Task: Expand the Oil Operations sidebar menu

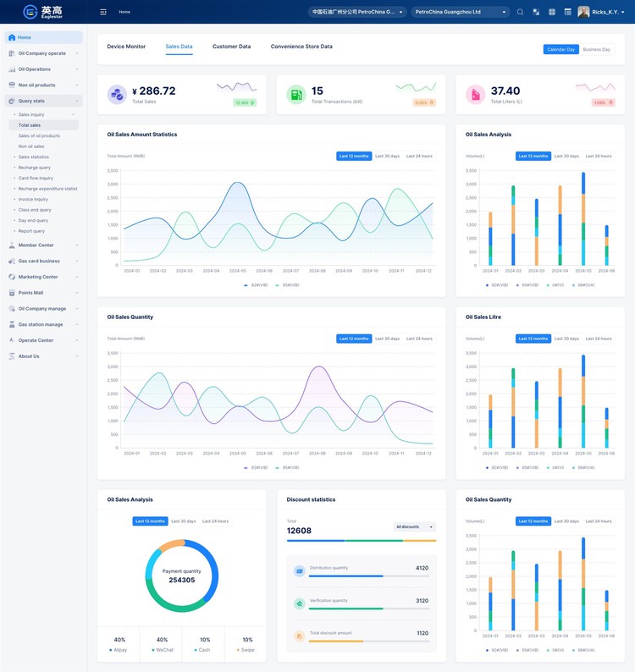Action: coord(42,69)
